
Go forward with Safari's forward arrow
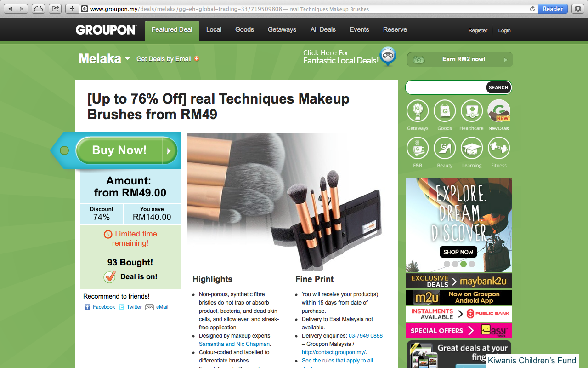pos(22,9)
